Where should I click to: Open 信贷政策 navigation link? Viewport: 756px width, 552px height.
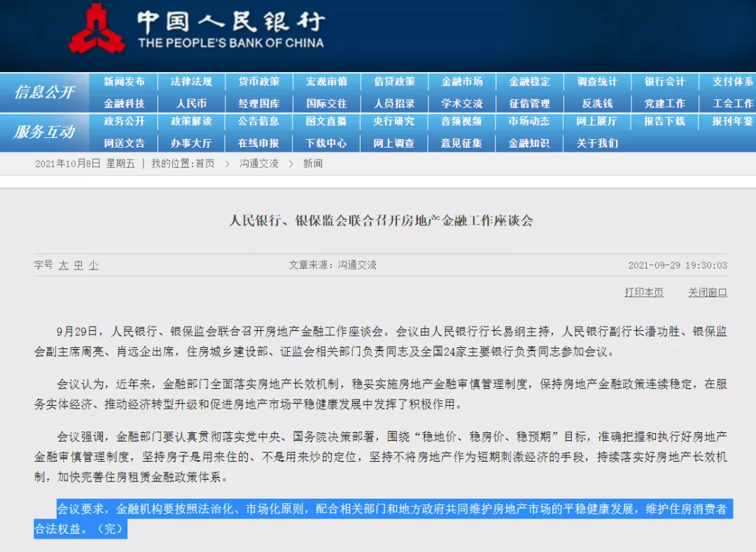tap(394, 81)
